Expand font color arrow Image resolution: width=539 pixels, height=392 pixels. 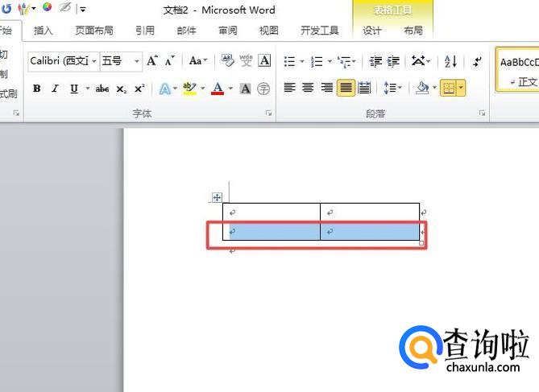click(230, 89)
